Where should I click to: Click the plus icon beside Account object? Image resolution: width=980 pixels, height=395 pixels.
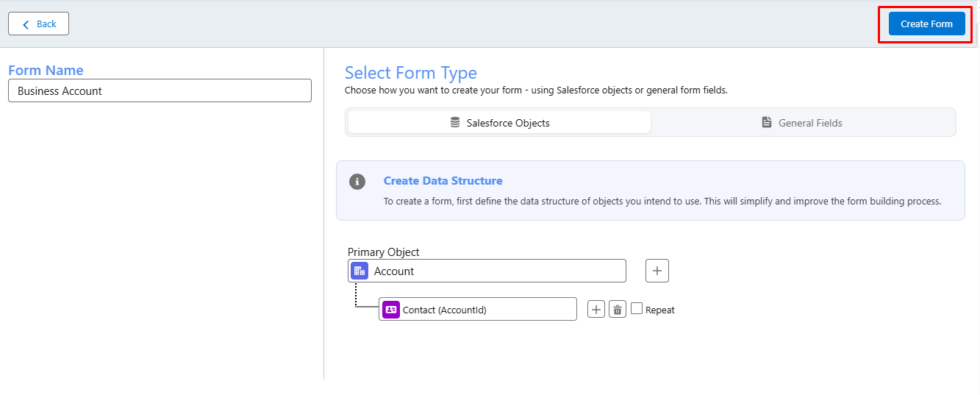(657, 271)
